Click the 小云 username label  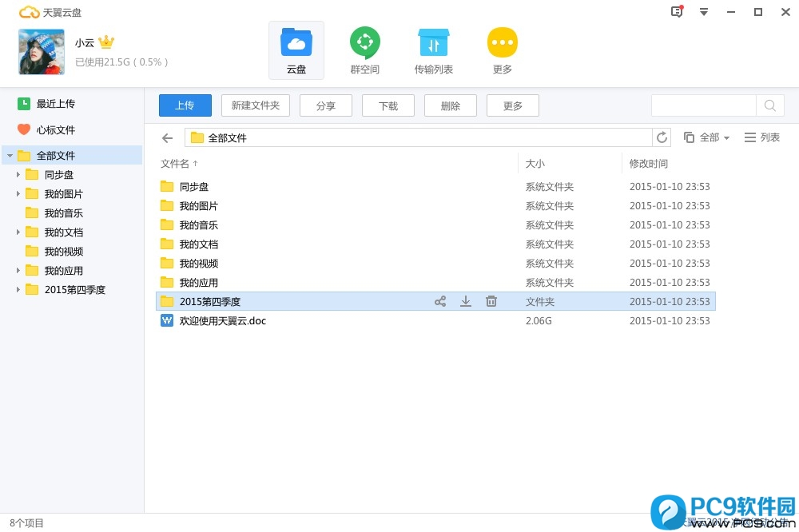tap(85, 43)
